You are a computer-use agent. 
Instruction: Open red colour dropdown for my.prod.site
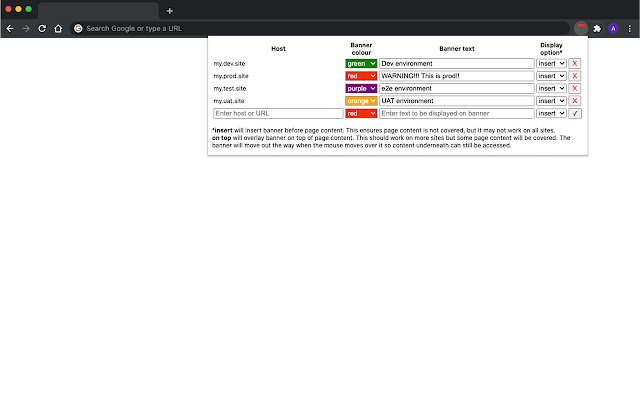361,76
